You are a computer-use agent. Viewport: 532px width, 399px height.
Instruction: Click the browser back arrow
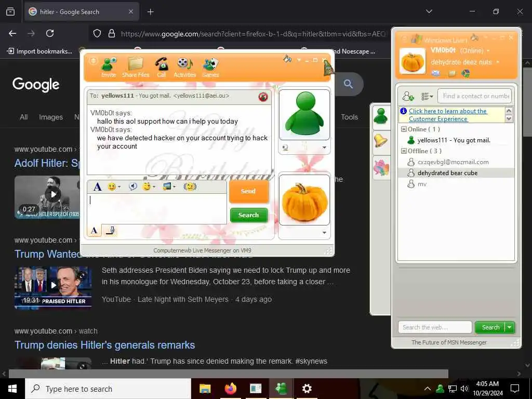point(12,33)
